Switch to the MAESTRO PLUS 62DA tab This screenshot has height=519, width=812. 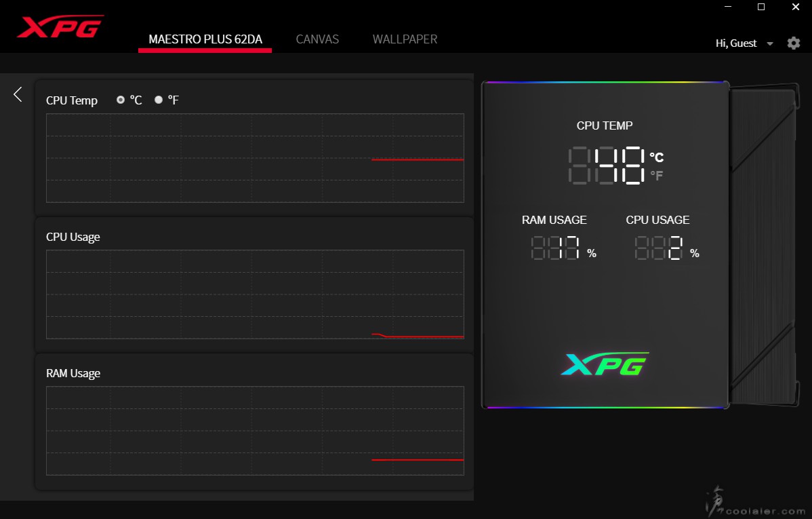(x=205, y=39)
